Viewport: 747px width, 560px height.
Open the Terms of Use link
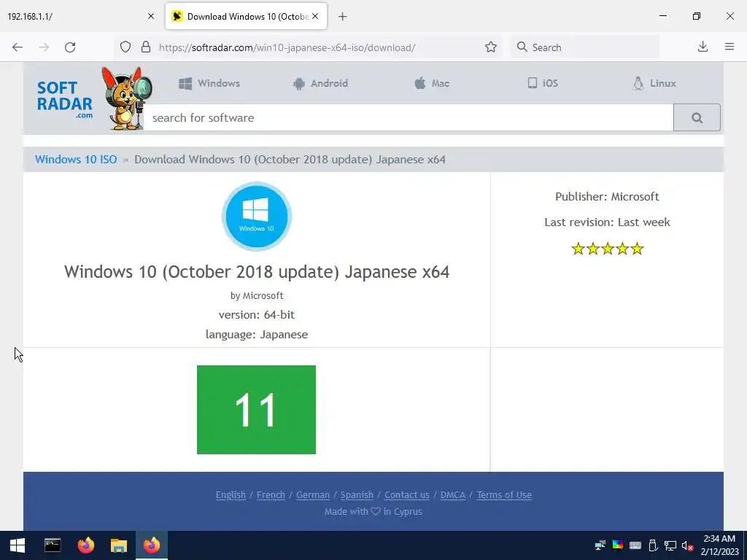click(504, 495)
